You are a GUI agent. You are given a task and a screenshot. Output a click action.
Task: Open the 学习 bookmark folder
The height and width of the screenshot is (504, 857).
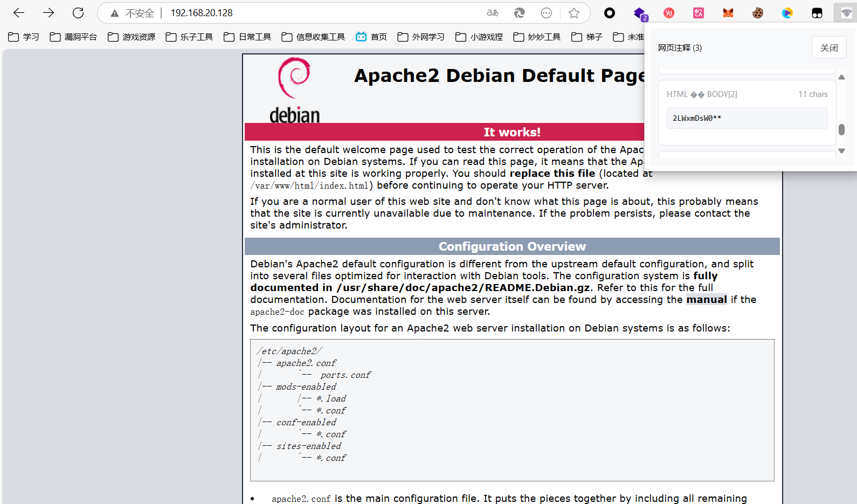tap(24, 37)
